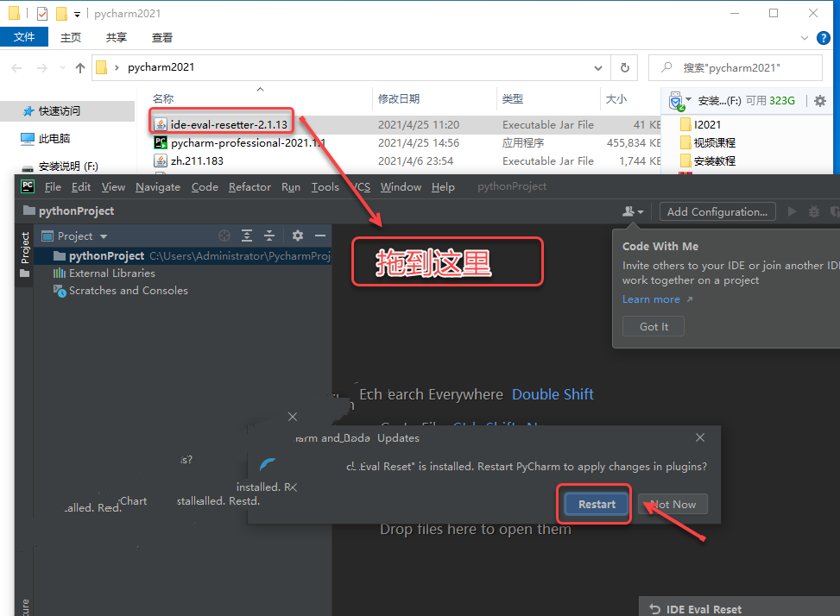Click the PyCharm logo icon in title bar

click(28, 186)
